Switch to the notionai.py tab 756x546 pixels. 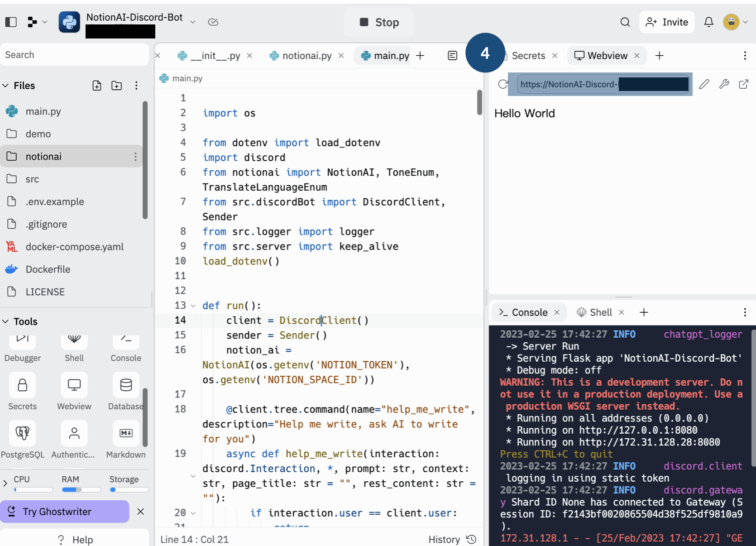[306, 56]
